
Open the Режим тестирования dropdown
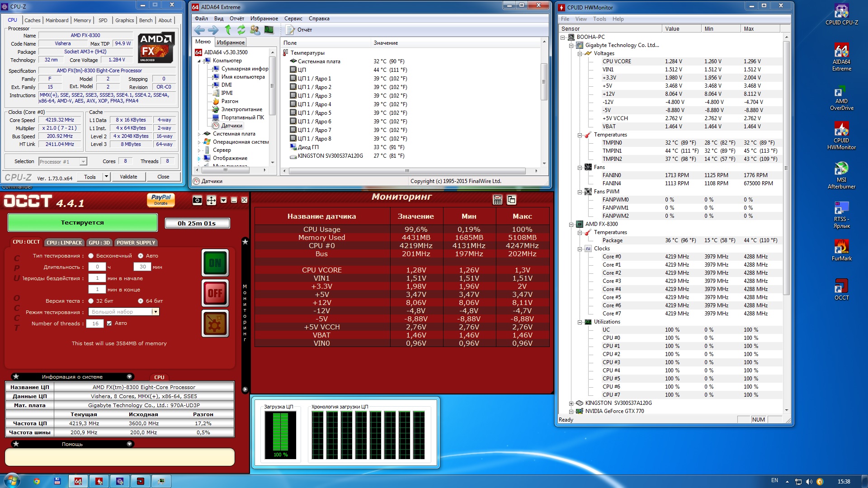[x=155, y=312]
